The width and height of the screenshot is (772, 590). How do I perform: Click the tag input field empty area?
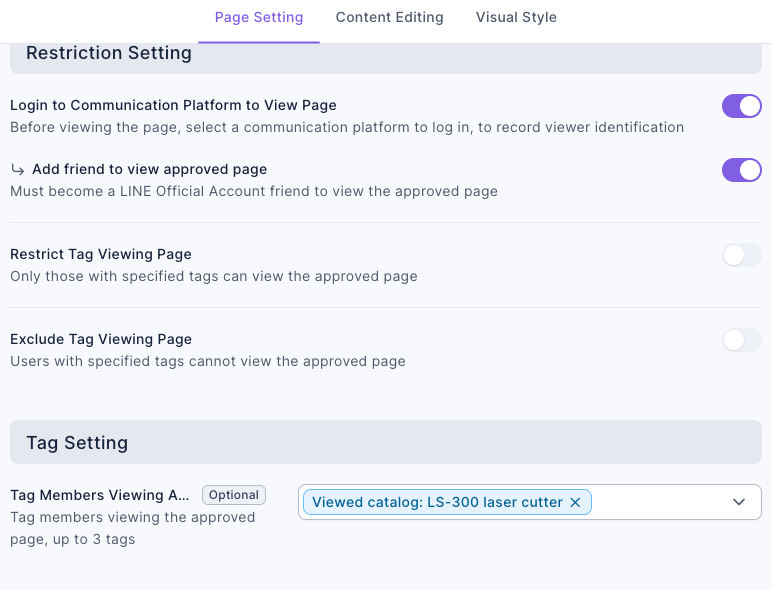660,502
